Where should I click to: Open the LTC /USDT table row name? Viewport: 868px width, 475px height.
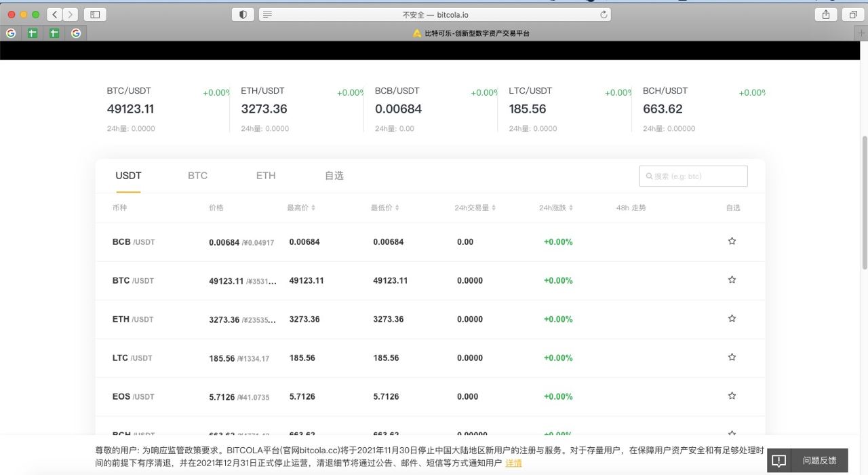[132, 358]
